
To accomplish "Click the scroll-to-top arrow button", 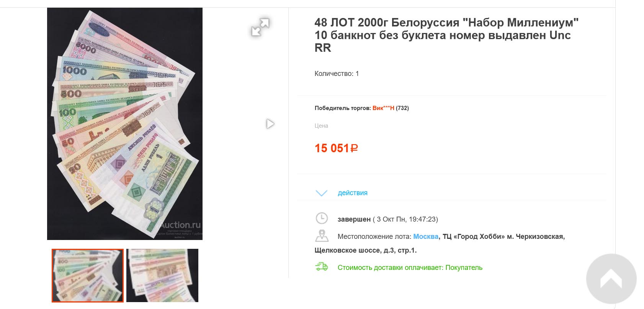I will pos(611,279).
